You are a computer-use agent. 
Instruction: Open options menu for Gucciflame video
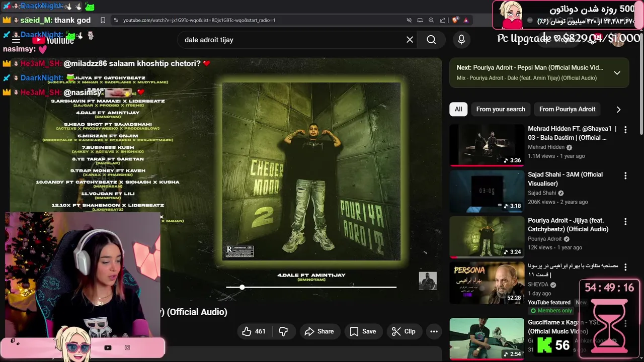[x=625, y=323]
